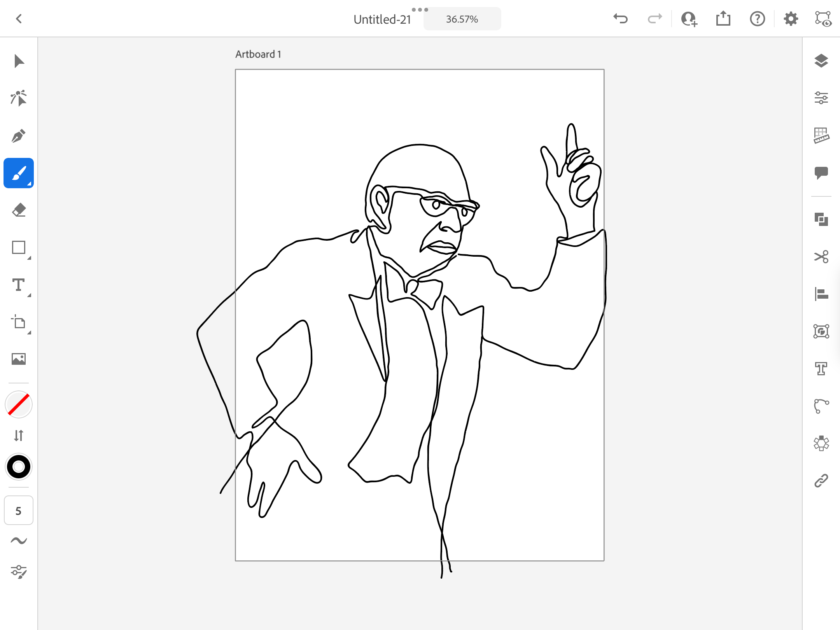Open the scissors Cut options
Screen dimensions: 840x630
821,257
